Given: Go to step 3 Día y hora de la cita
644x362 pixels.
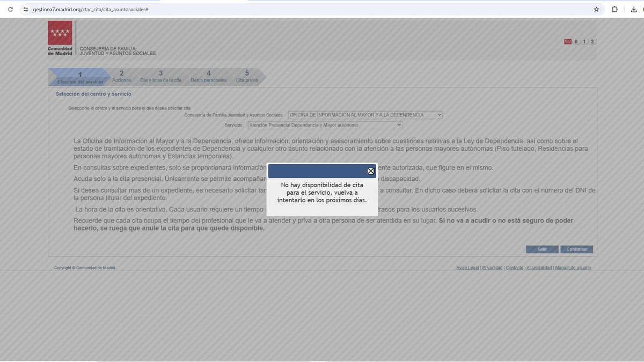Looking at the screenshot, I should (160, 77).
